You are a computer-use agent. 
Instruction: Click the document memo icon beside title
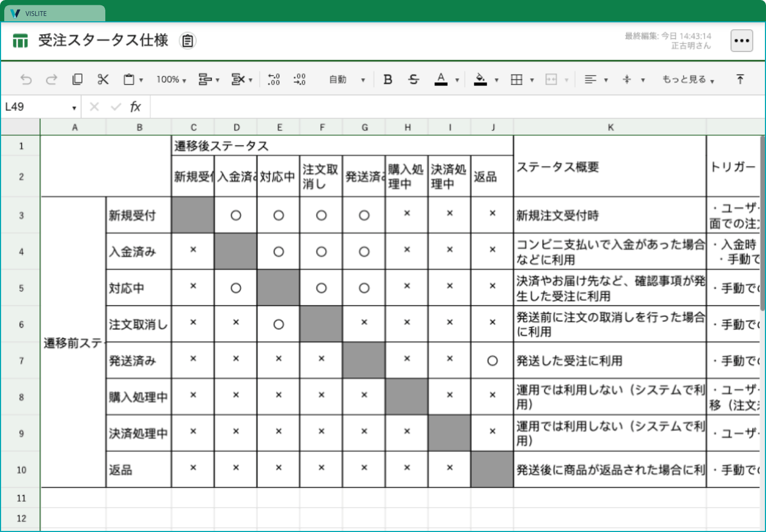coord(188,41)
